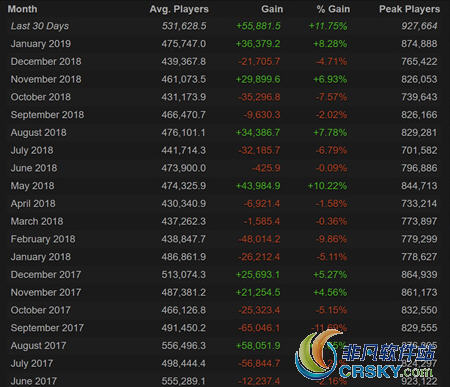Select the August 2017 row label
Viewport: 450px width, 387px height.
pyautogui.click(x=38, y=346)
